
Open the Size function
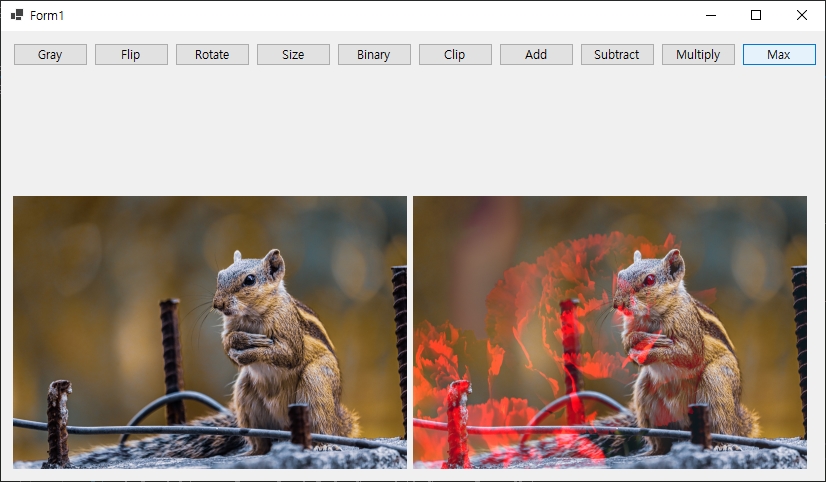click(293, 55)
